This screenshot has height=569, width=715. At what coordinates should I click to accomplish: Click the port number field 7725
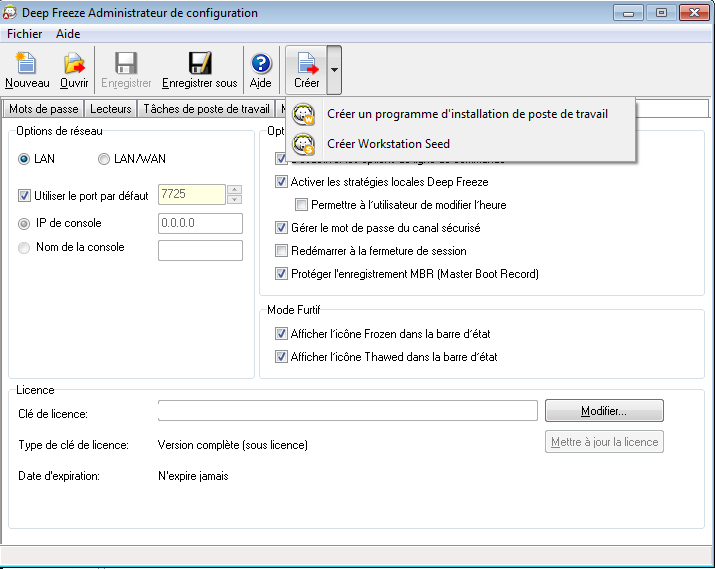coord(192,195)
